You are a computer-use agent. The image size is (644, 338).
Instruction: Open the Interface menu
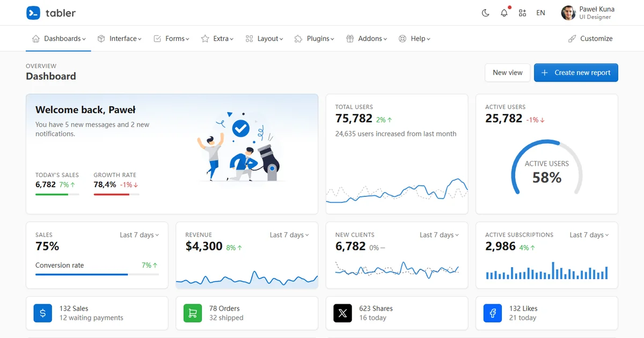point(119,39)
